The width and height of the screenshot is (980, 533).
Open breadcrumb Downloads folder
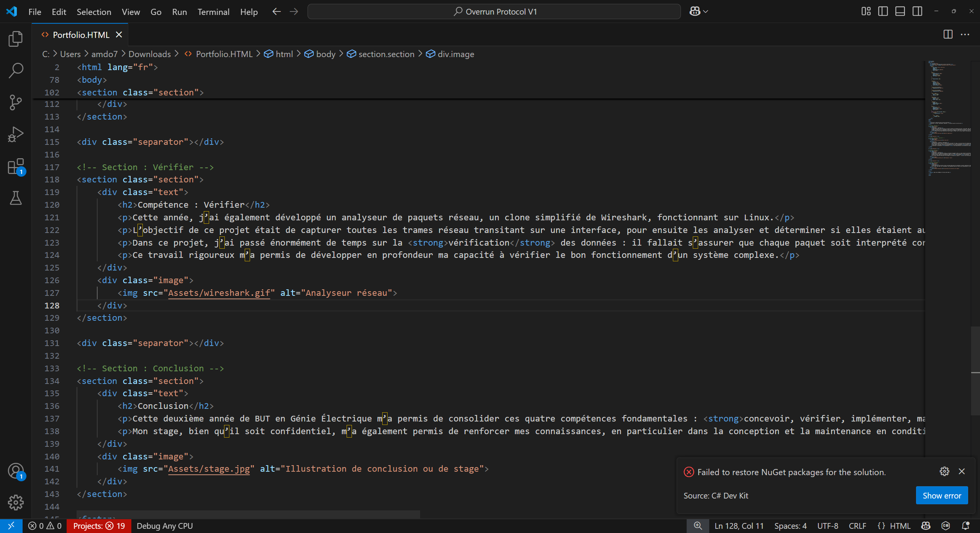click(x=150, y=54)
